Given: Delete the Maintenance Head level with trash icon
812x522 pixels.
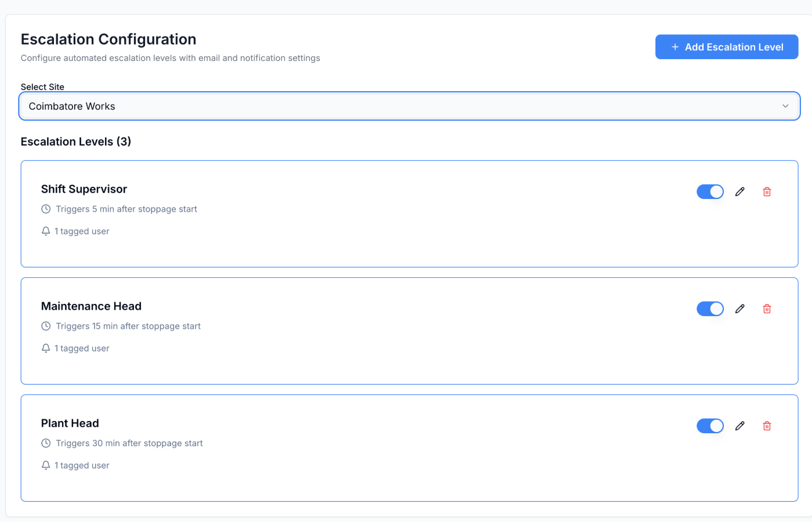Looking at the screenshot, I should pyautogui.click(x=767, y=309).
